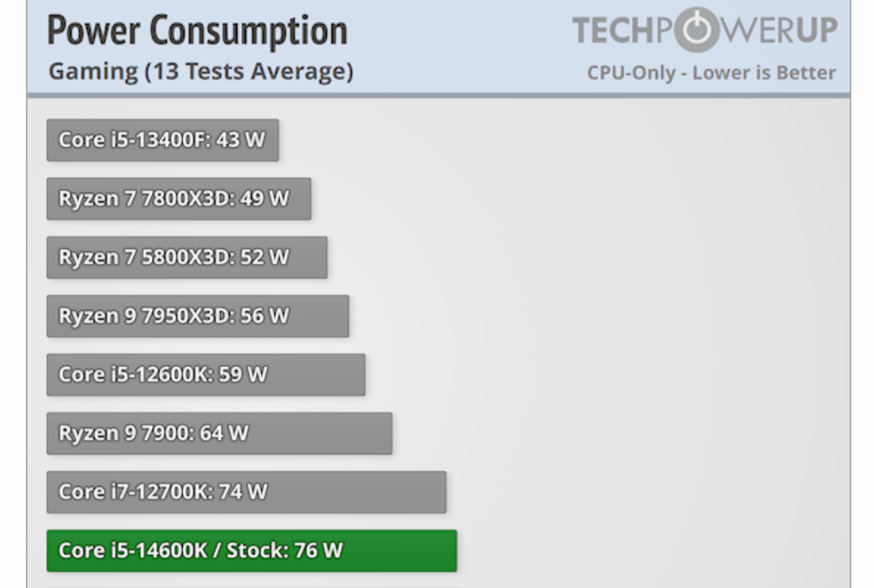The height and width of the screenshot is (588, 874).
Task: Select the Core i7-12700K bar
Action: 245,492
